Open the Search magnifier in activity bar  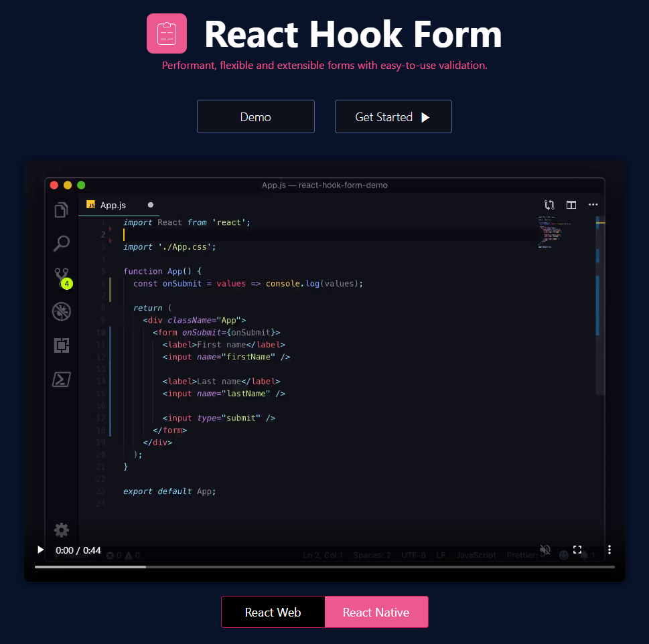(x=61, y=244)
